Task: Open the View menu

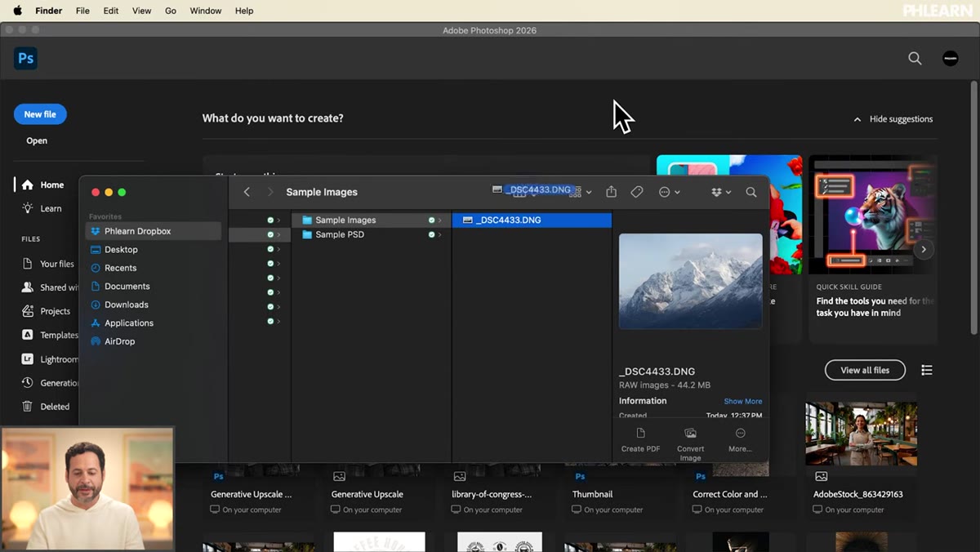Action: point(141,11)
